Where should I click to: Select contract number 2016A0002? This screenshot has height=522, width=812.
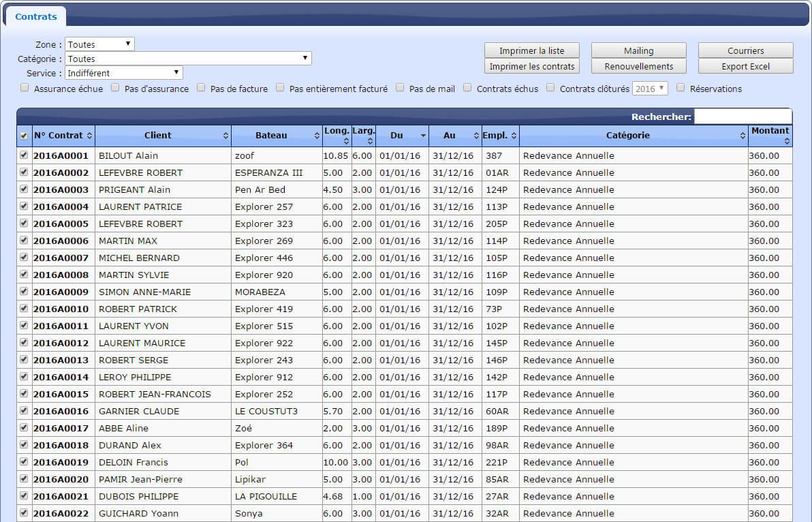click(x=61, y=172)
